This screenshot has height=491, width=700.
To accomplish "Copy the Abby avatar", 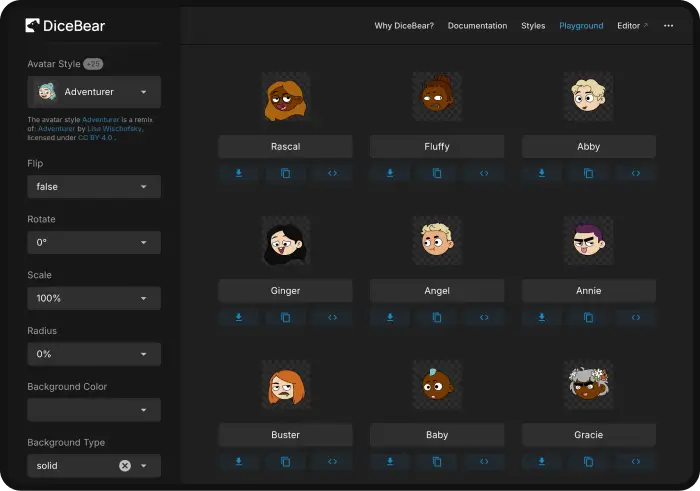I will pyautogui.click(x=588, y=173).
